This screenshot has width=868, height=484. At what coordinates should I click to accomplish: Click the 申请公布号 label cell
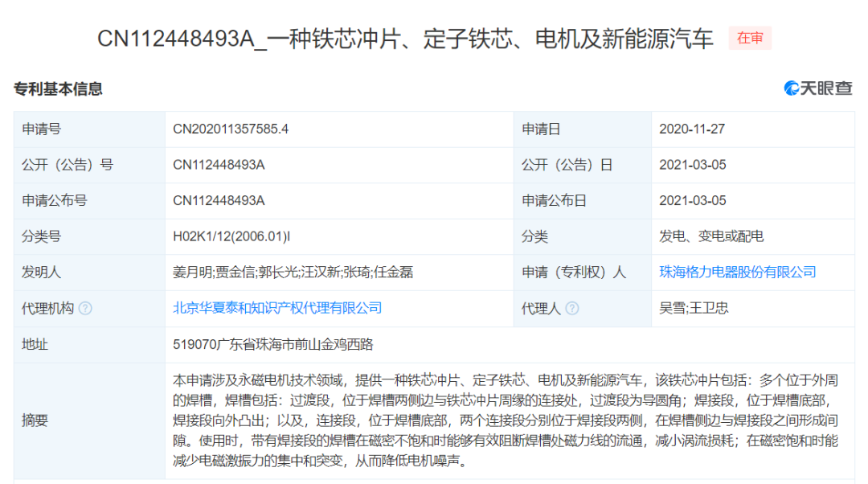tap(90, 200)
